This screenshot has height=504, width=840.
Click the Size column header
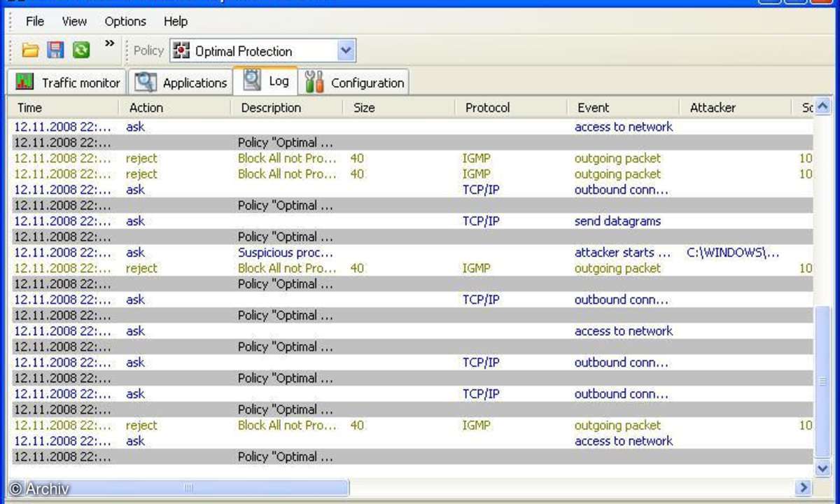[x=399, y=108]
